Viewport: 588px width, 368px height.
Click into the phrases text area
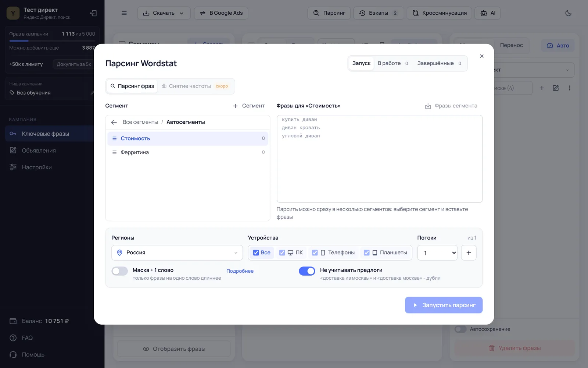[379, 159]
